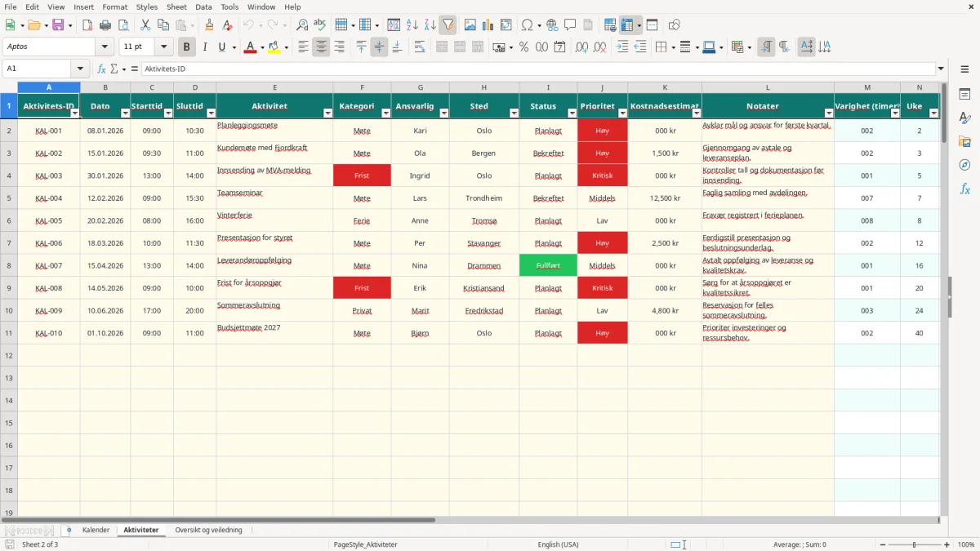Click the Insert Hyperlink globe icon

tap(552, 25)
